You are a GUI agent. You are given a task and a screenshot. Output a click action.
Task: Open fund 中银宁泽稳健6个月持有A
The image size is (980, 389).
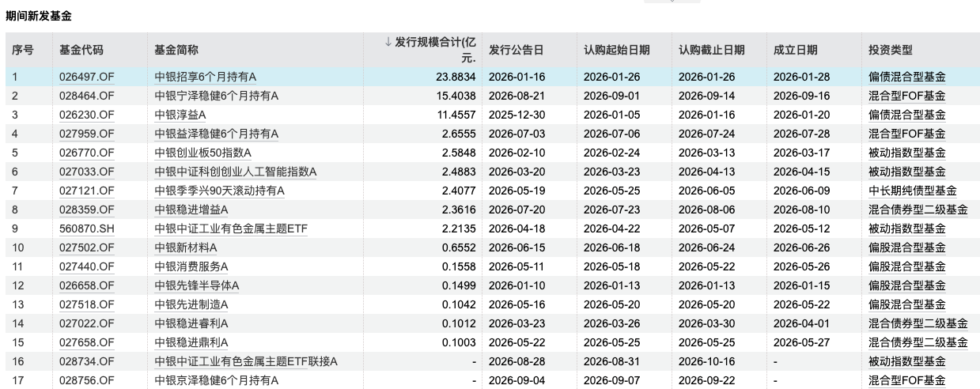coord(216,96)
